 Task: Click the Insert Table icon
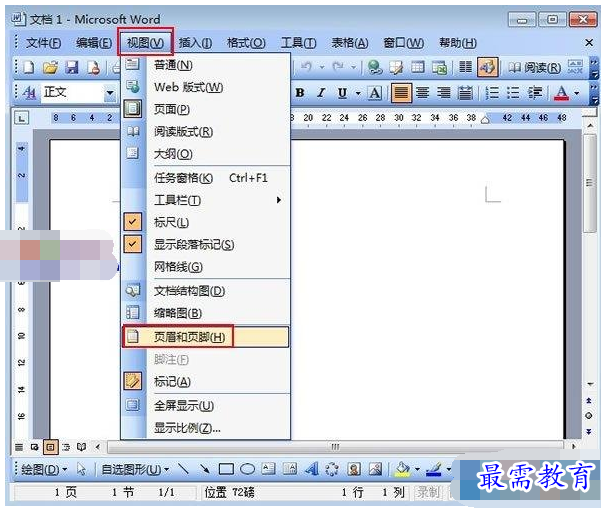tap(417, 67)
